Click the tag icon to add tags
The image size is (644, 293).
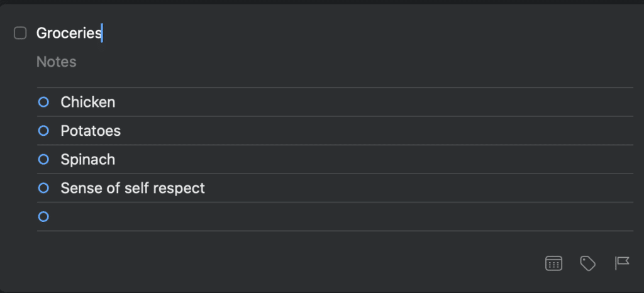click(588, 263)
